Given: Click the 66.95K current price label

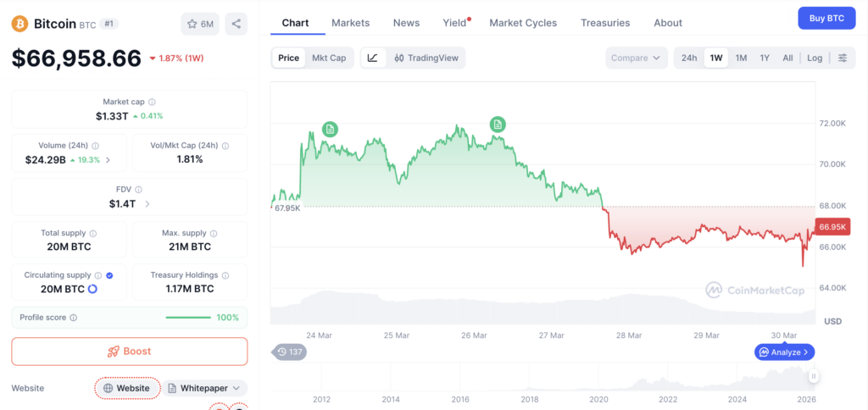Looking at the screenshot, I should click(832, 227).
